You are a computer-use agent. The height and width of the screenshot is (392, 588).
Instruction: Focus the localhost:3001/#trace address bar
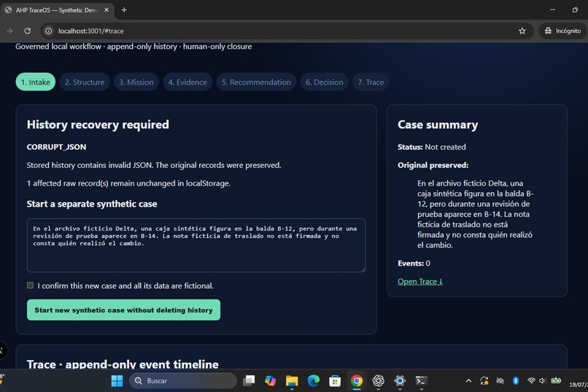pos(285,31)
